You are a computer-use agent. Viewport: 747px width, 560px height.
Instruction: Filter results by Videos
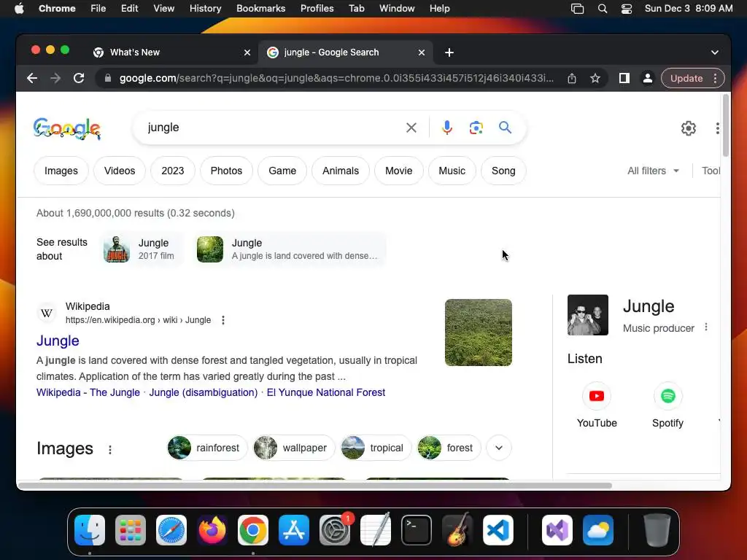120,171
